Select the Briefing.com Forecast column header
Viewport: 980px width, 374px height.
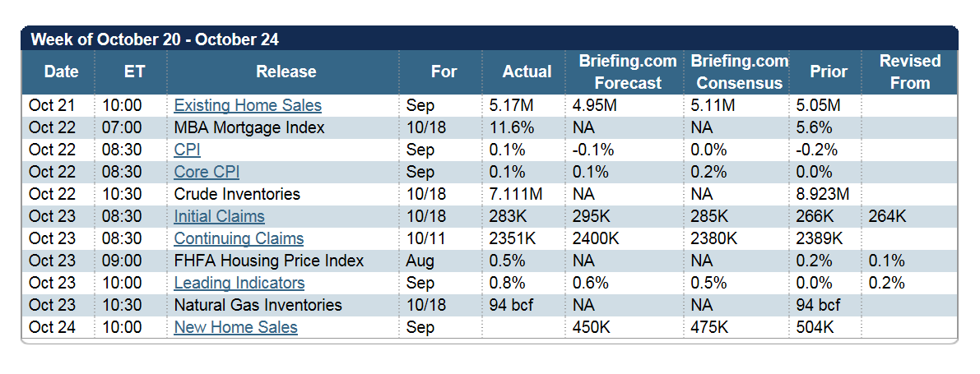coord(628,72)
